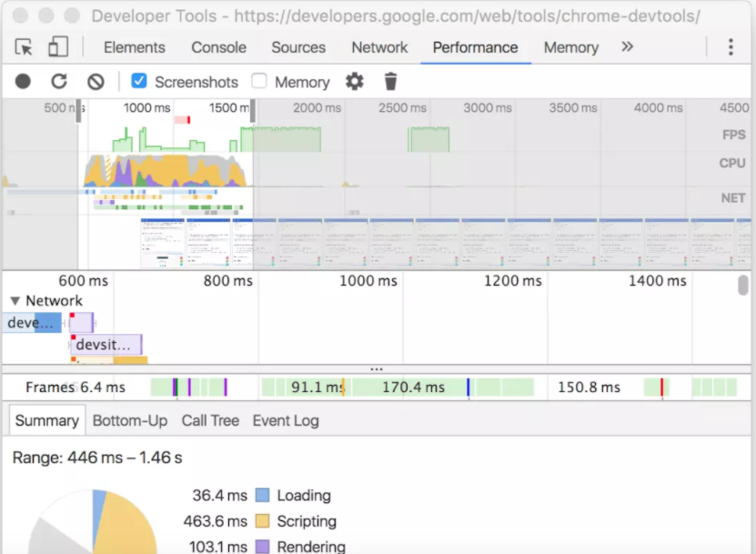The image size is (756, 554).
Task: Switch to the Bottom-Up tab
Action: 130,420
